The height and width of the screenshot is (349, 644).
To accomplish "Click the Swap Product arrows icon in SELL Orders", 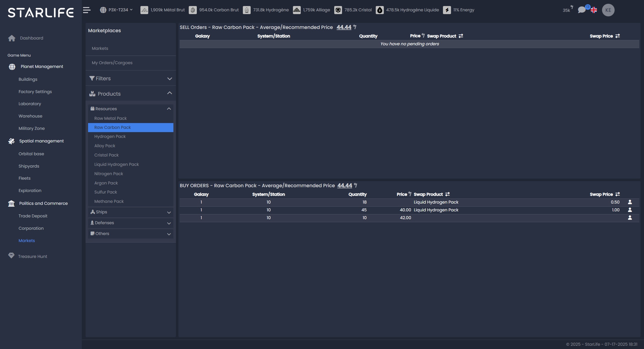I will [x=461, y=36].
